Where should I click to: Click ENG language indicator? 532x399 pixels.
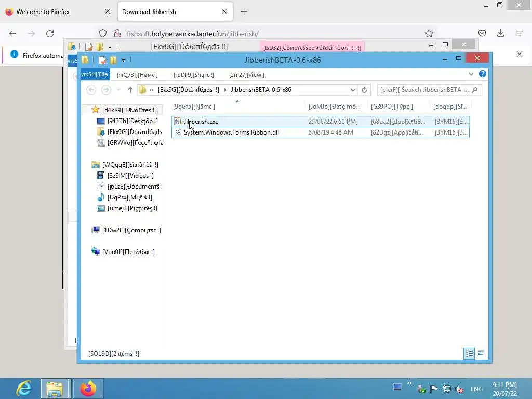coord(476,389)
